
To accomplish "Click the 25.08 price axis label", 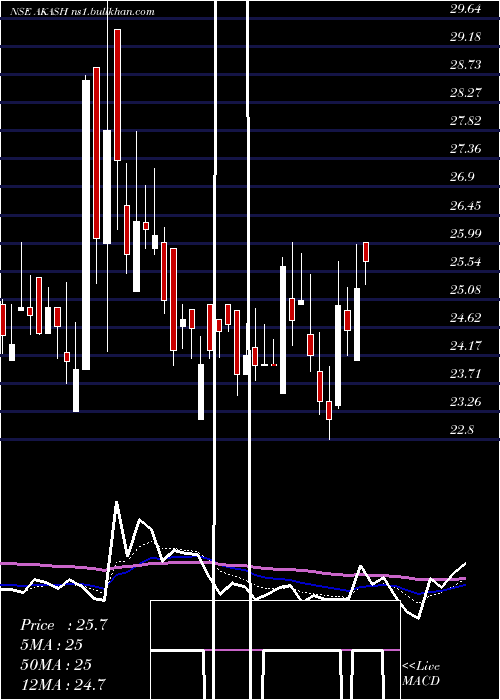I will 465,289.
